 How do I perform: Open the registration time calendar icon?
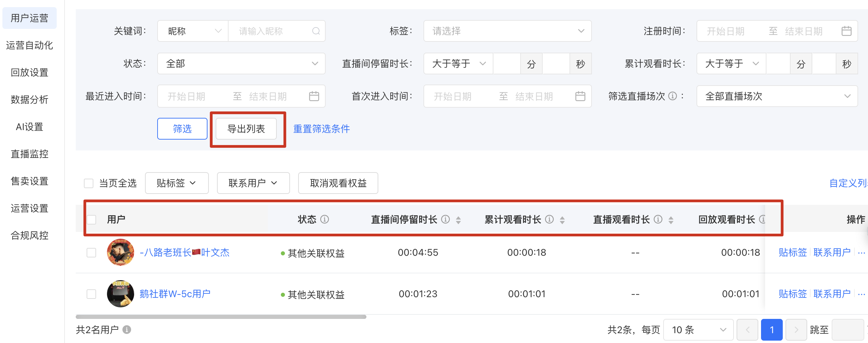tap(846, 31)
